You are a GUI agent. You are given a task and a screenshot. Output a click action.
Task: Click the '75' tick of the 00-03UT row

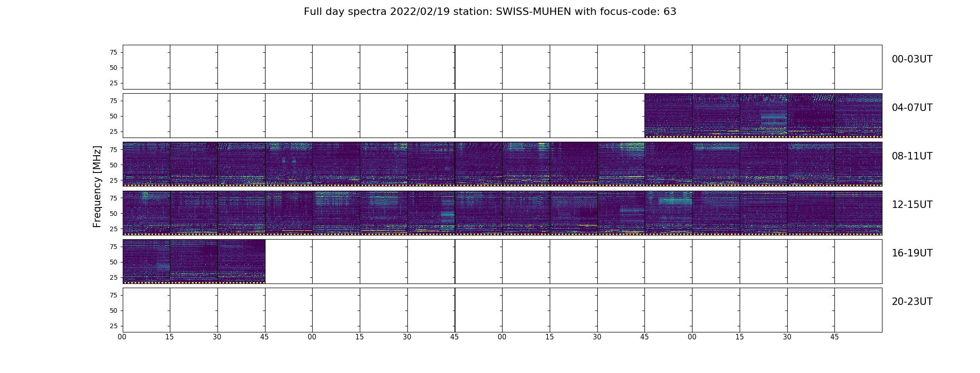pos(113,52)
